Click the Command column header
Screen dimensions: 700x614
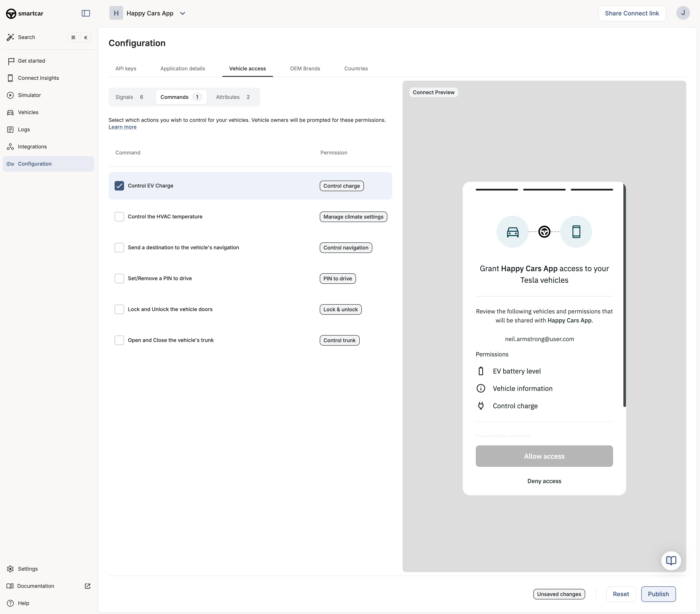coord(128,153)
